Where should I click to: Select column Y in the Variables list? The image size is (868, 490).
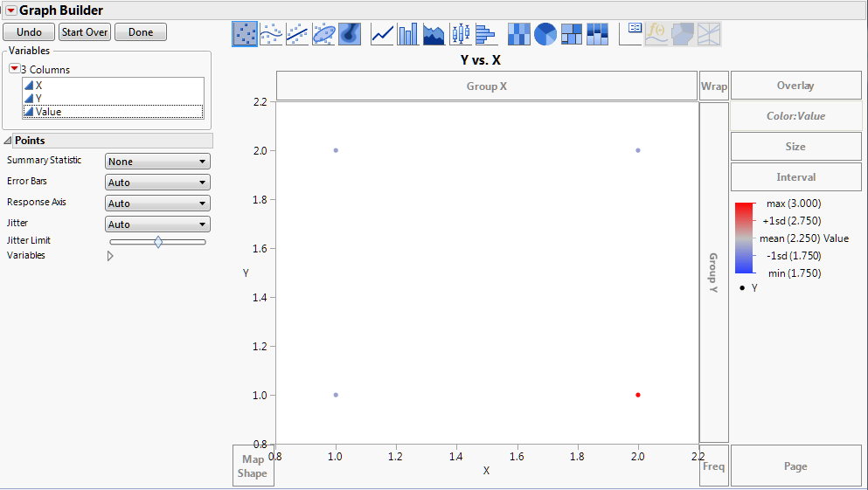pos(114,99)
